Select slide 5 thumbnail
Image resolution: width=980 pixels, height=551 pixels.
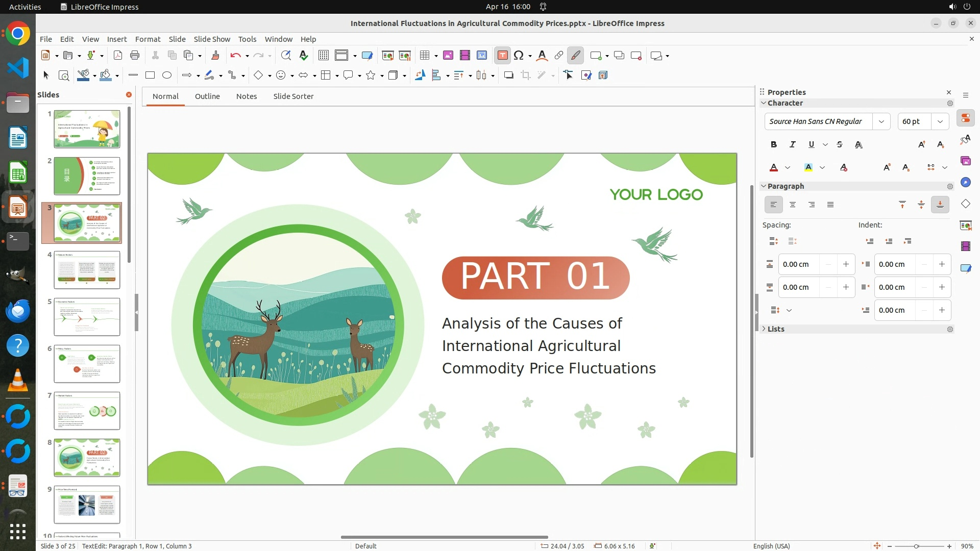(x=87, y=317)
